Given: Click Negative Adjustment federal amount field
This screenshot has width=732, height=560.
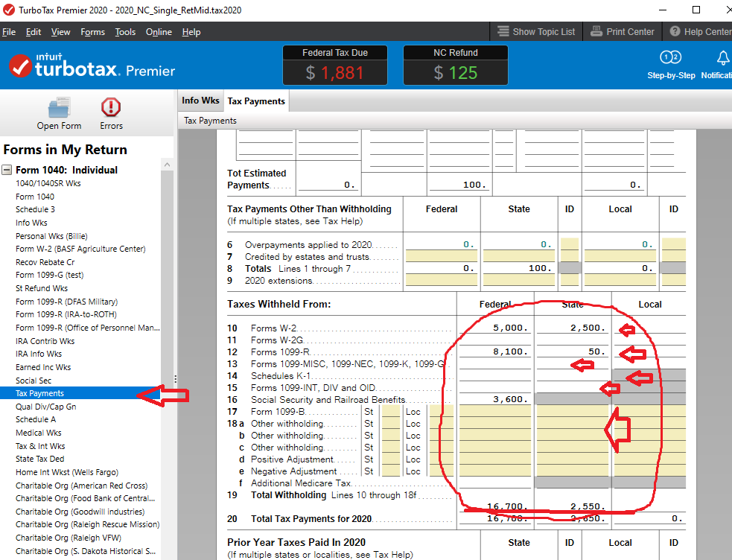Looking at the screenshot, I should (495, 471).
